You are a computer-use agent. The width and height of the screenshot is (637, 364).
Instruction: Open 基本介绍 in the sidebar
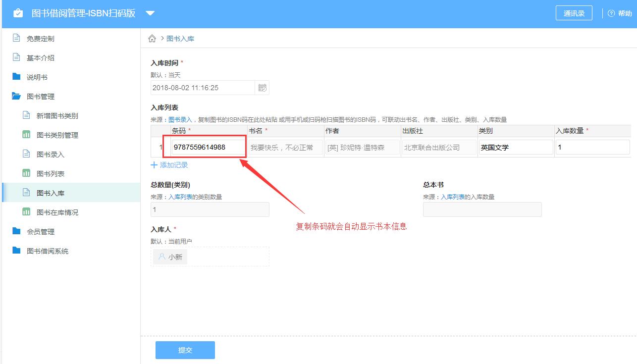coord(41,58)
